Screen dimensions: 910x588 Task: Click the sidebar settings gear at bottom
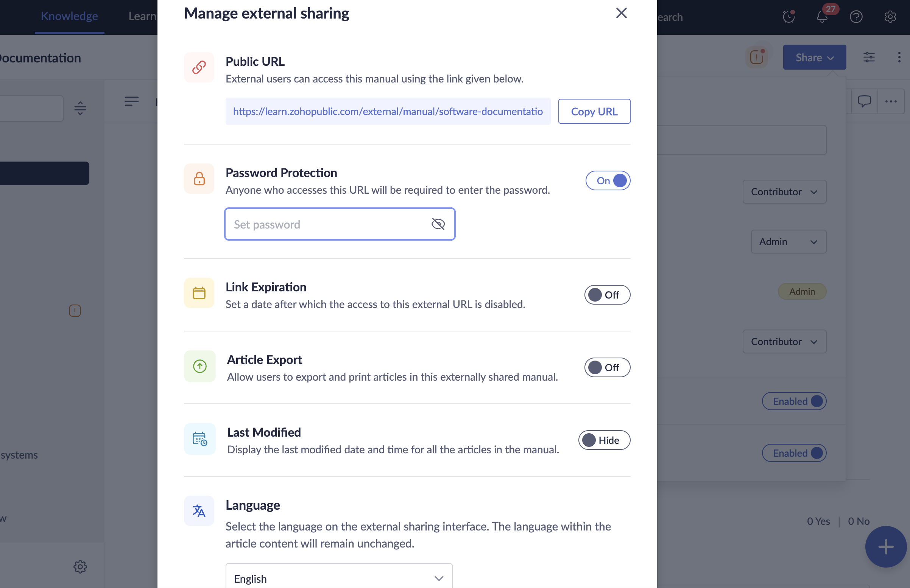click(x=80, y=566)
